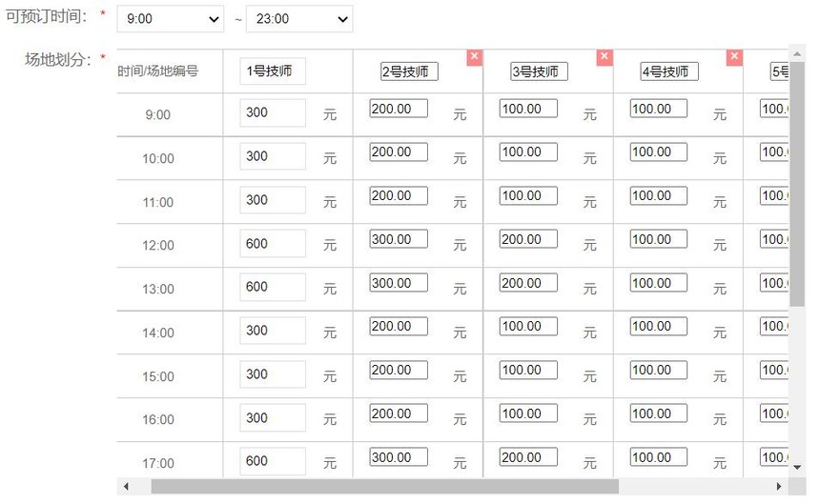Click the horizontal scrollbar thumb
820x504 pixels.
coord(381,487)
